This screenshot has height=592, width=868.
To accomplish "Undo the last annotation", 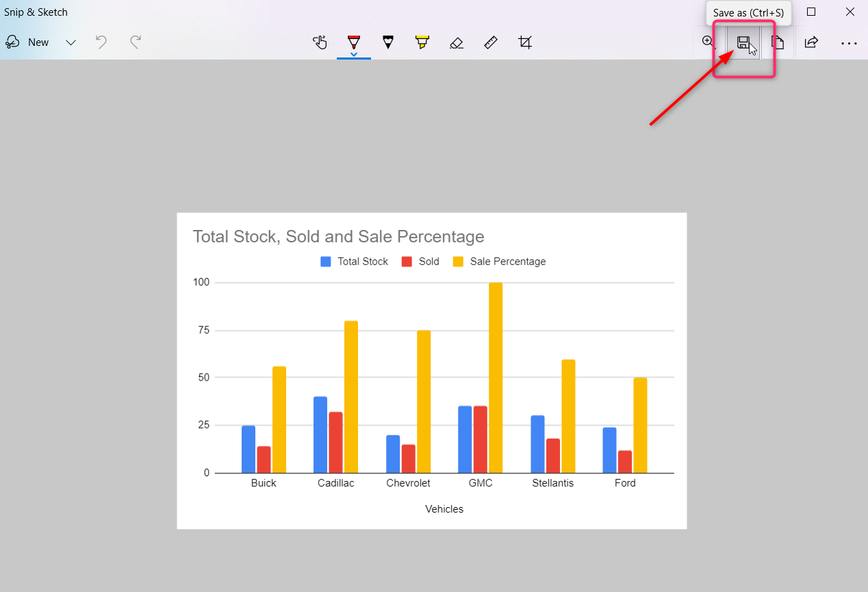I will tap(101, 42).
